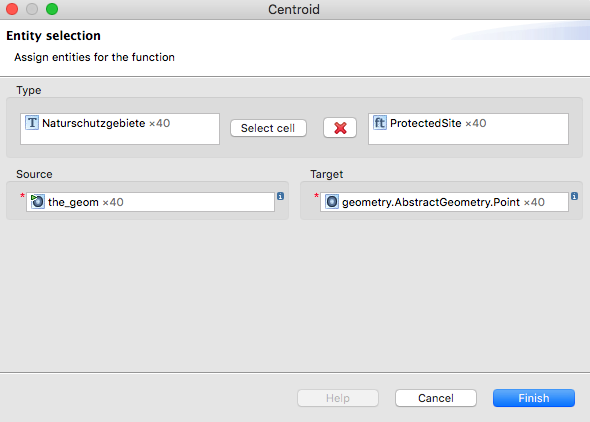Click the geometry icon next to the_geom
The height and width of the screenshot is (422, 590).
[x=38, y=202]
